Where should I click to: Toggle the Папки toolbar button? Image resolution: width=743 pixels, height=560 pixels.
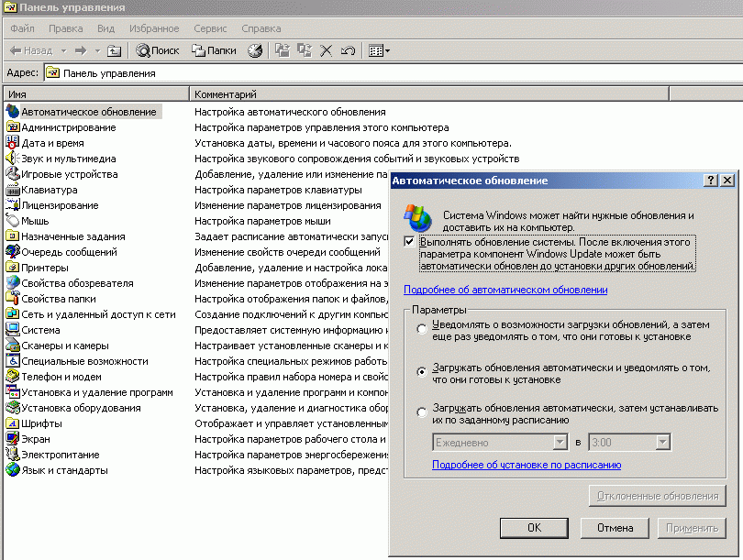(214, 50)
